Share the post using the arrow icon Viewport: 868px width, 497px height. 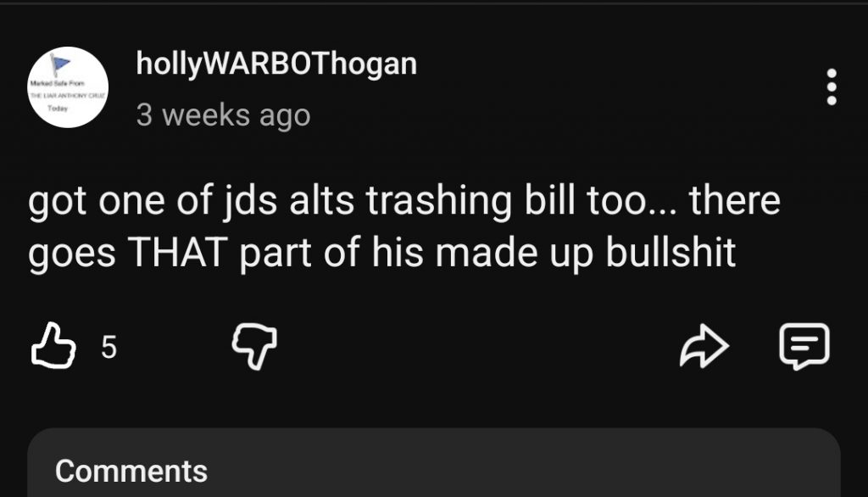point(704,346)
